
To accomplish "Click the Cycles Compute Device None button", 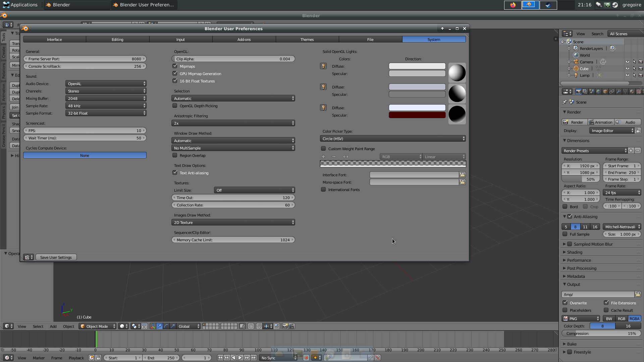I will [85, 155].
